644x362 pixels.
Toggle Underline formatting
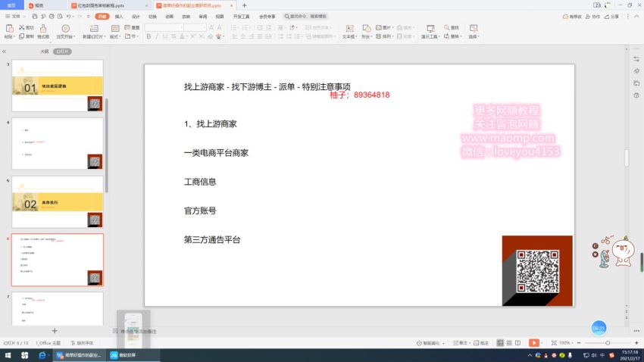(165, 36)
